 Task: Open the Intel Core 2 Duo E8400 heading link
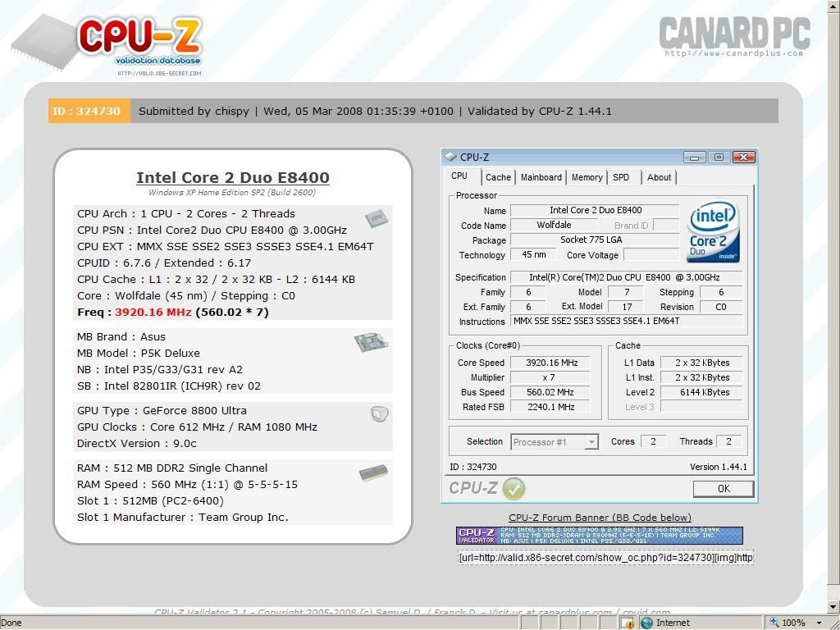pyautogui.click(x=233, y=177)
